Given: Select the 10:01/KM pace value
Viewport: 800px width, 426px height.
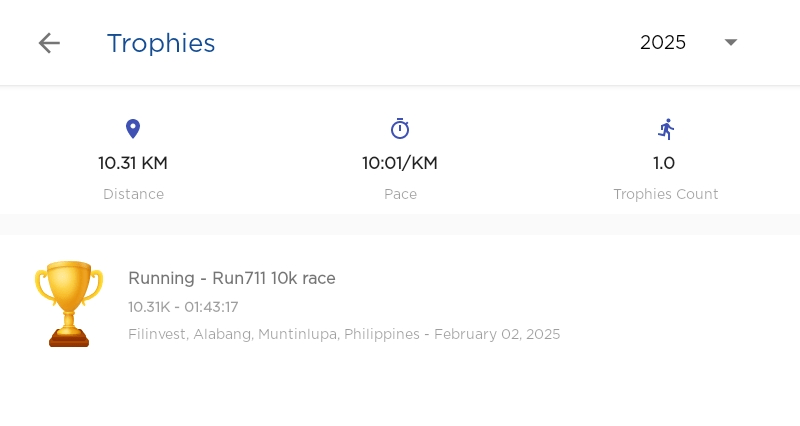Looking at the screenshot, I should (x=400, y=163).
